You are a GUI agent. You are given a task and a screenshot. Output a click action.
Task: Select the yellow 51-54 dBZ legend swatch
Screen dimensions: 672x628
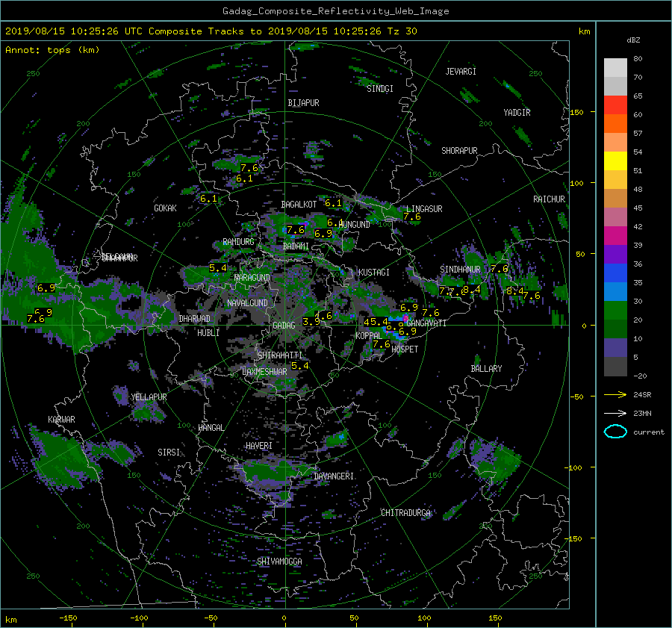(x=615, y=161)
